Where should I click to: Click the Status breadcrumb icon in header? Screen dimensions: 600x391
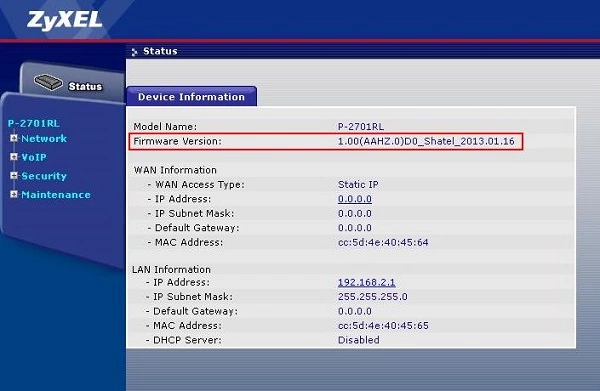coord(134,52)
